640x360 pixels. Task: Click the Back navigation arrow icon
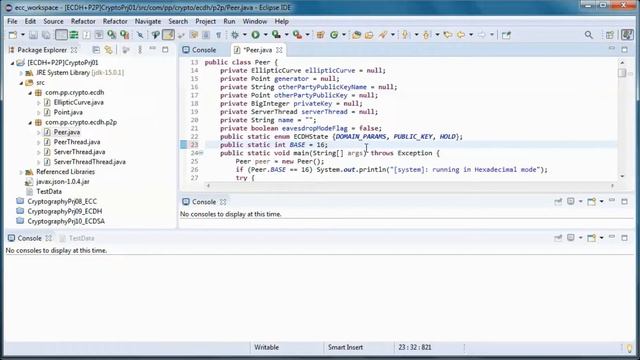pos(461,35)
